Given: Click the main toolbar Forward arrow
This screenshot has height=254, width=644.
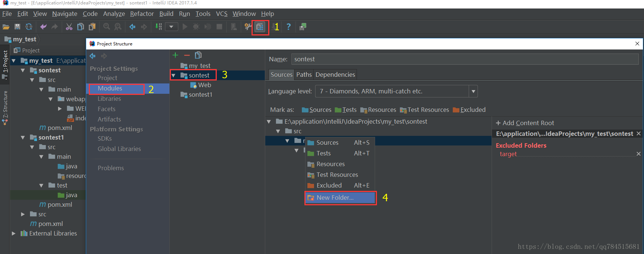Looking at the screenshot, I should click(x=144, y=27).
